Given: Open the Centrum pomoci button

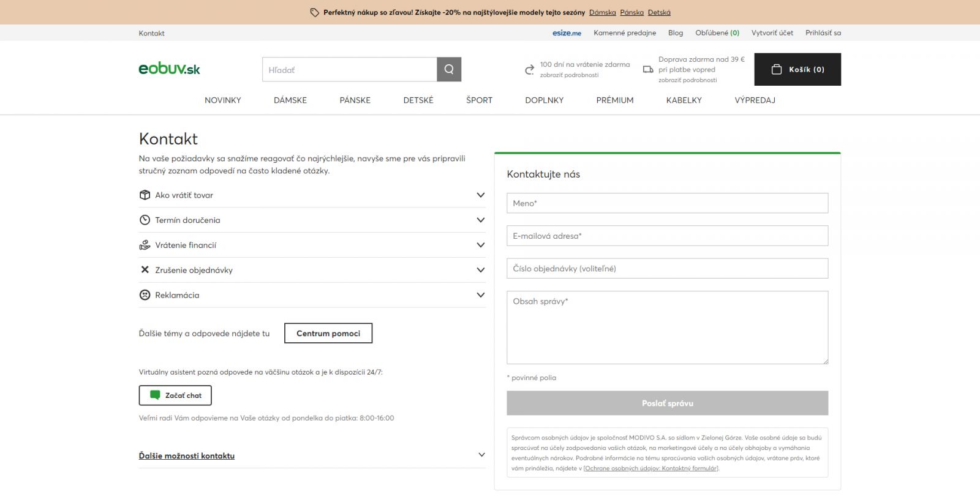Looking at the screenshot, I should pyautogui.click(x=328, y=334).
